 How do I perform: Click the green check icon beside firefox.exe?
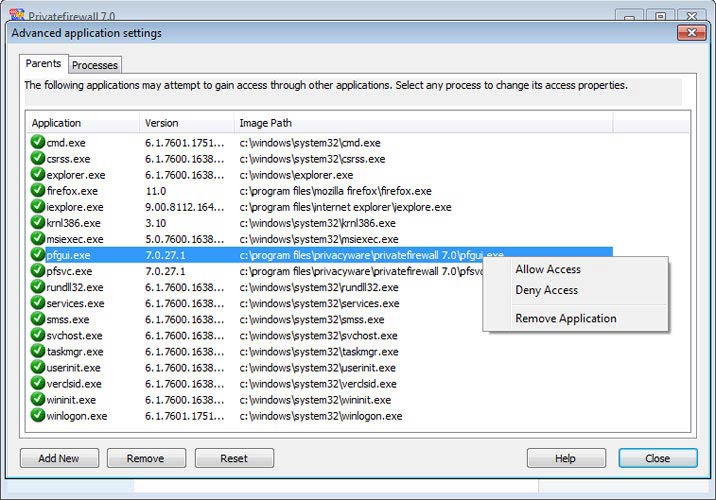click(x=37, y=190)
